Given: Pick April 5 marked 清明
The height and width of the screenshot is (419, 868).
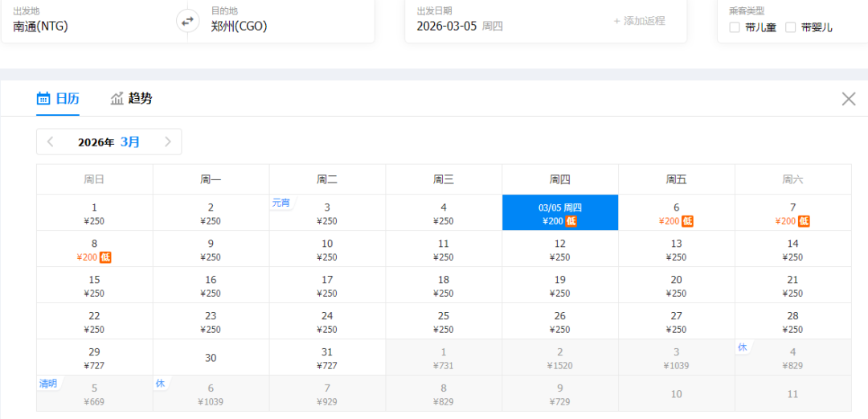Looking at the screenshot, I should coord(95,394).
